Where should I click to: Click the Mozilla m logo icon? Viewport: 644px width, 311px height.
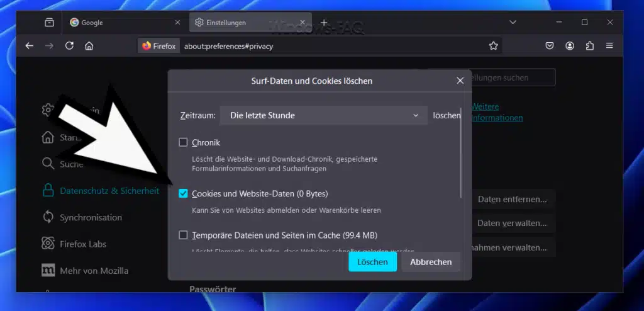(x=48, y=271)
